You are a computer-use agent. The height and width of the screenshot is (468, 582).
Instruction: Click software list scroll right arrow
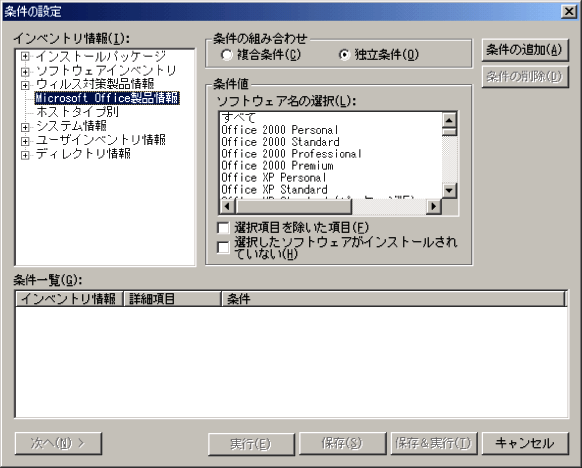(434, 206)
